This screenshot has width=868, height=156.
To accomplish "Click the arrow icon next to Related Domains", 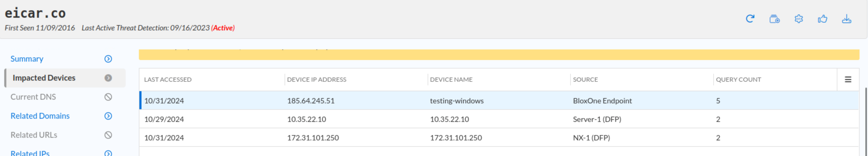I will click(x=108, y=116).
